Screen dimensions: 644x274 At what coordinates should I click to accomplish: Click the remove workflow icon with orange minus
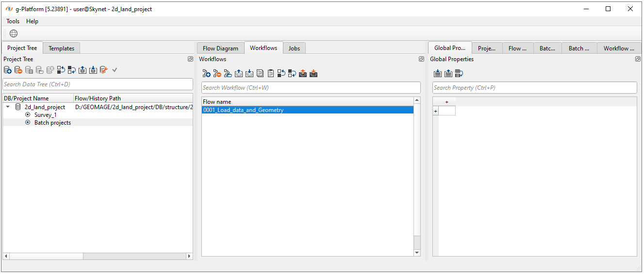217,74
